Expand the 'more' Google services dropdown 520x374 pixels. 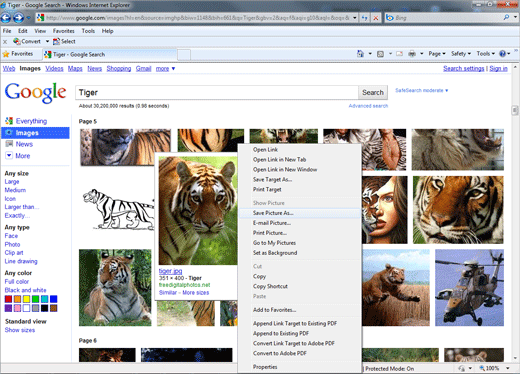coord(165,69)
